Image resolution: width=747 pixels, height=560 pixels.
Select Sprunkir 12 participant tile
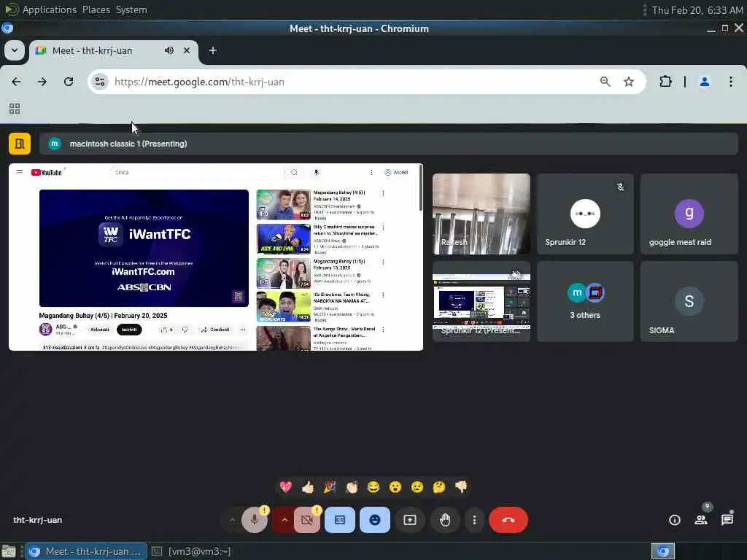tap(585, 214)
